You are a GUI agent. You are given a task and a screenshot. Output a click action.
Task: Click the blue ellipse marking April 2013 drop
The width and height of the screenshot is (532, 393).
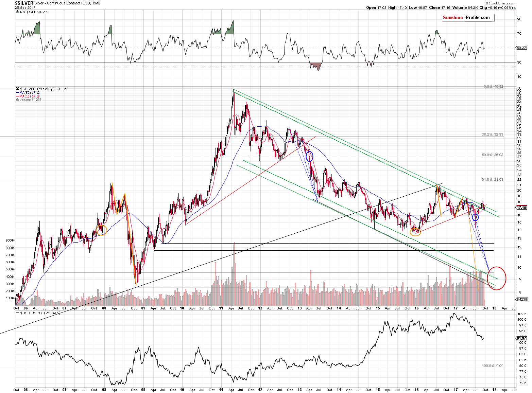(310, 156)
